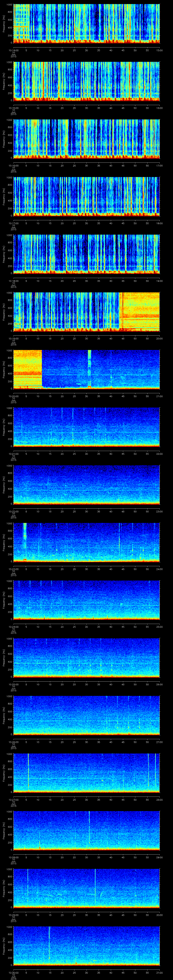Image resolution: width=173 pixels, height=980 pixels.
Task: Select the spectrogram panel starting at 10:20:00
Action: point(87,369)
